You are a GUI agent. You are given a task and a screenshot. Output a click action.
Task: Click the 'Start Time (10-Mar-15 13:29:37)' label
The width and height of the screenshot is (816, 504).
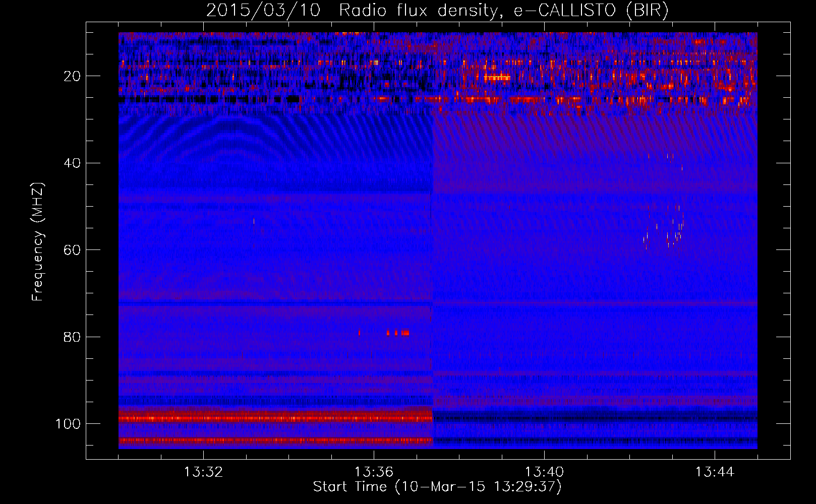click(437, 487)
